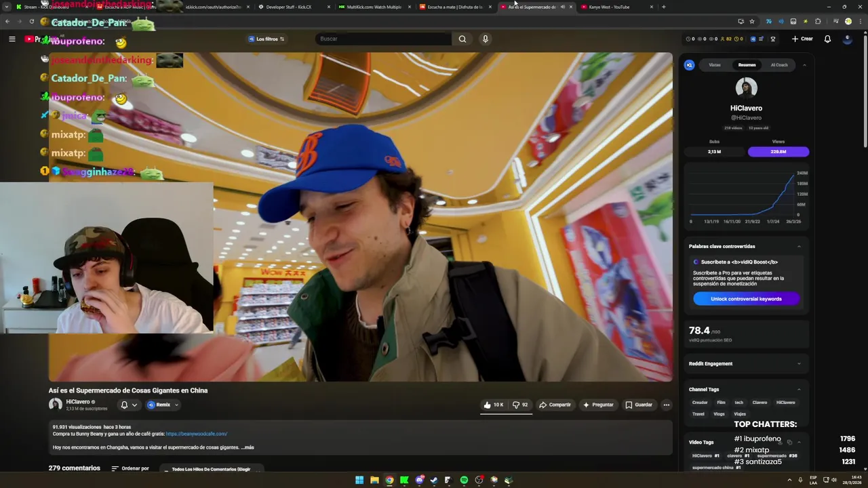The image size is (868, 488).
Task: Switch to the Resumen tab
Action: coord(747,65)
